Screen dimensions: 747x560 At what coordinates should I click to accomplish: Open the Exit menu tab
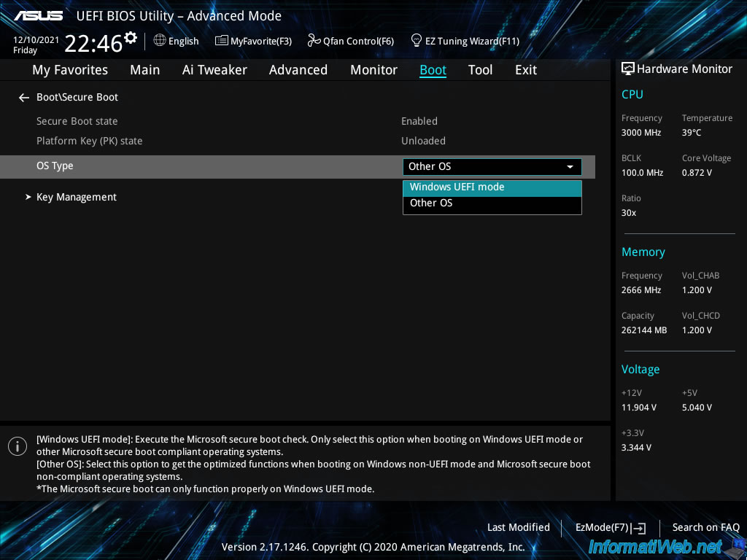(525, 70)
